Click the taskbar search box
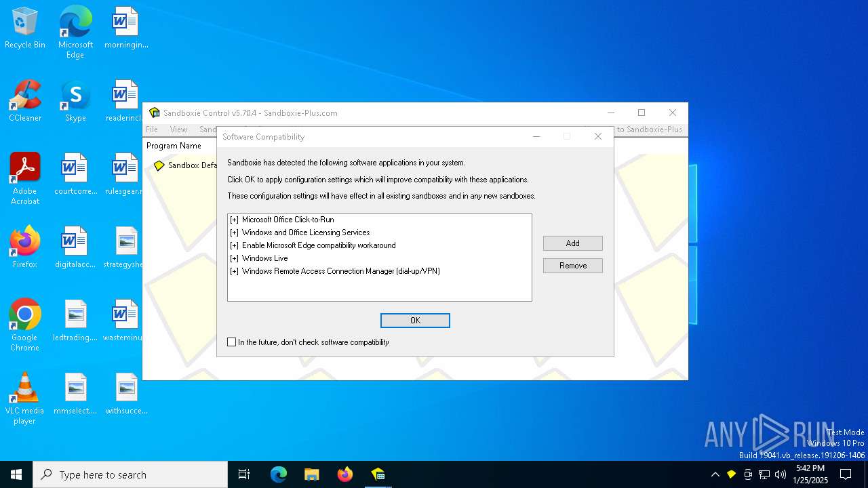This screenshot has width=868, height=488. click(x=130, y=474)
